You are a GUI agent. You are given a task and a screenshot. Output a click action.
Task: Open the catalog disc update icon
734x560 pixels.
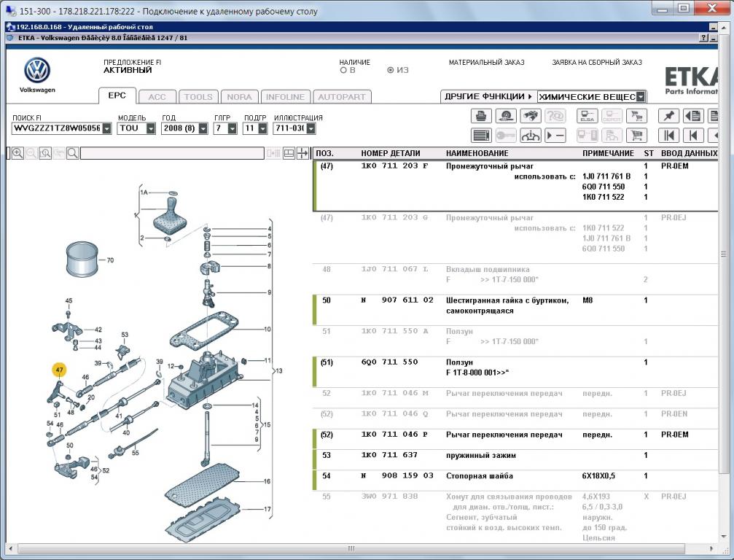tap(506, 116)
